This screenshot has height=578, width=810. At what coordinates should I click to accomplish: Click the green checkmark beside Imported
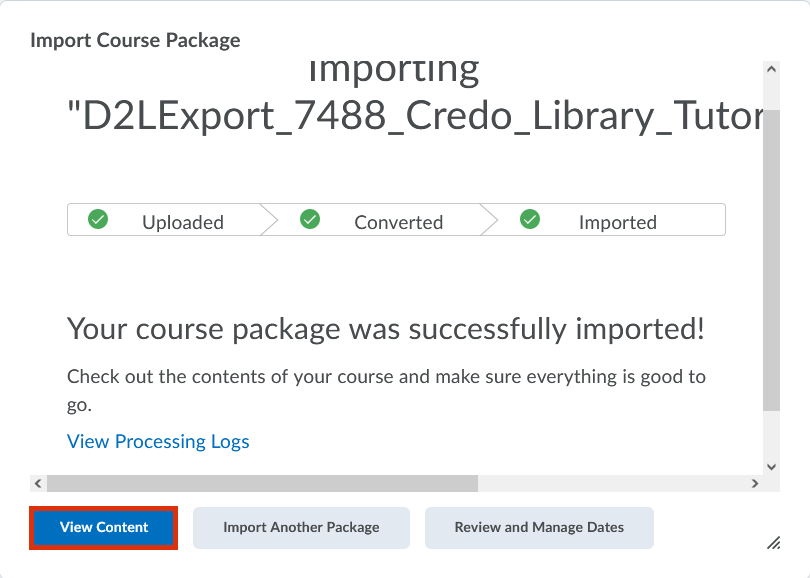tap(531, 220)
